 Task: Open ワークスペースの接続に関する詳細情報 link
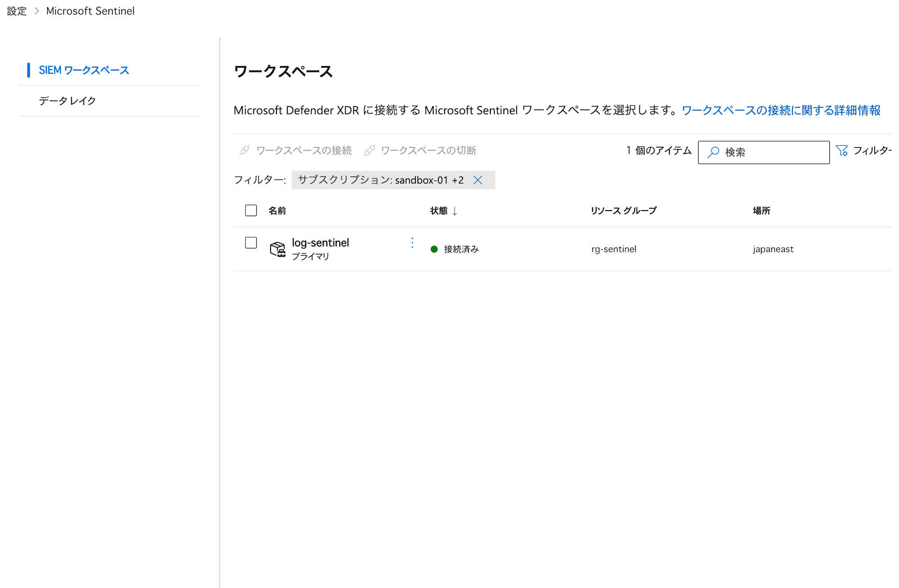tap(781, 110)
